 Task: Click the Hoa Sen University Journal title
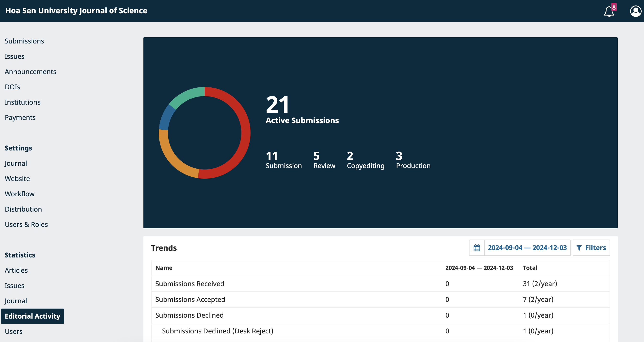(x=76, y=11)
